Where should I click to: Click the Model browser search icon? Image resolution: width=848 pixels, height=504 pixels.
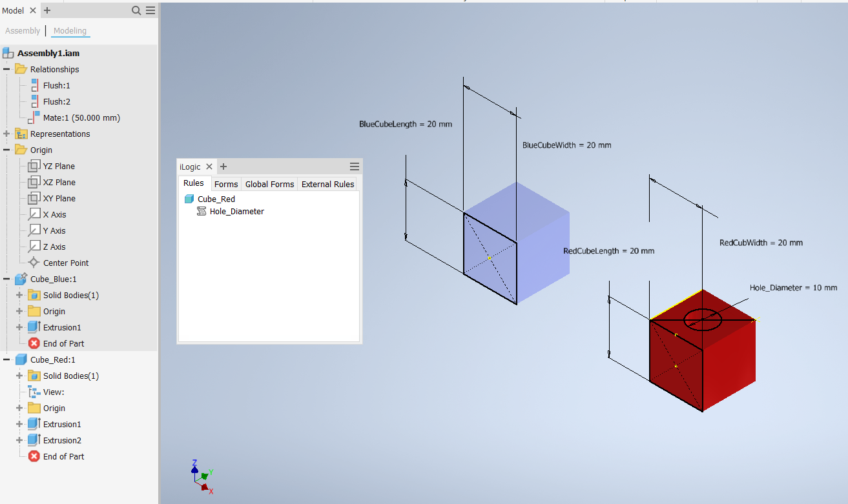pyautogui.click(x=136, y=10)
